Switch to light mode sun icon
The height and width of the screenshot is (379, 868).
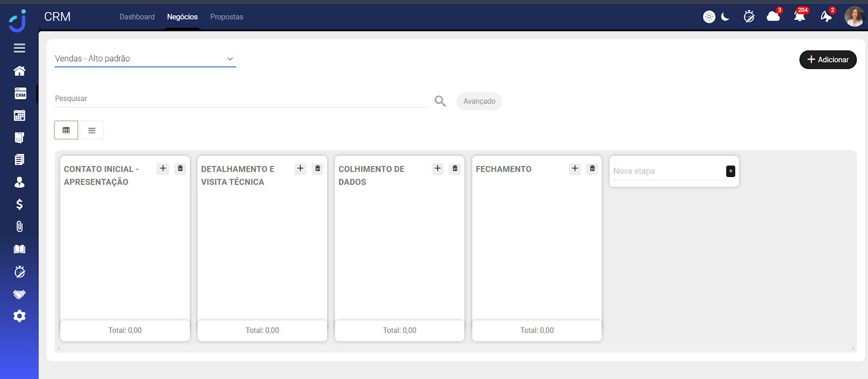(709, 17)
